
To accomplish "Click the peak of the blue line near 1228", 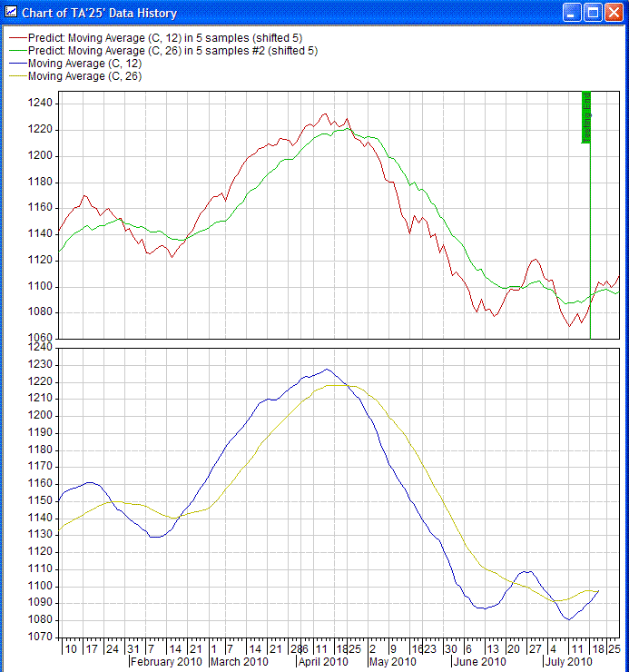I will pos(327,369).
